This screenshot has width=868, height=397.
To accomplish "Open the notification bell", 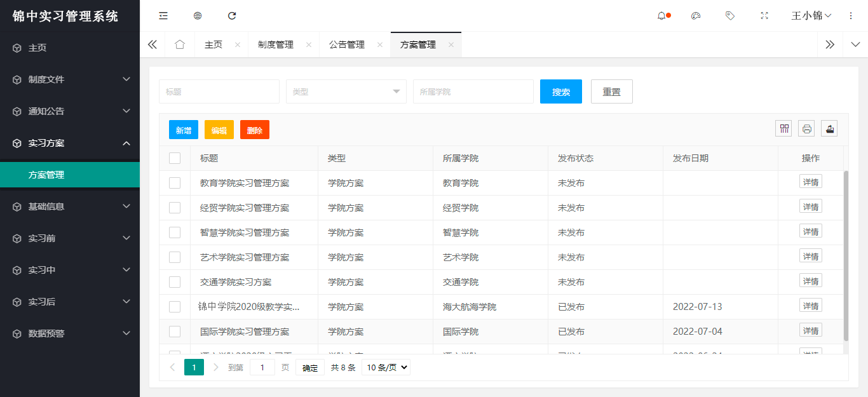I will [x=661, y=16].
